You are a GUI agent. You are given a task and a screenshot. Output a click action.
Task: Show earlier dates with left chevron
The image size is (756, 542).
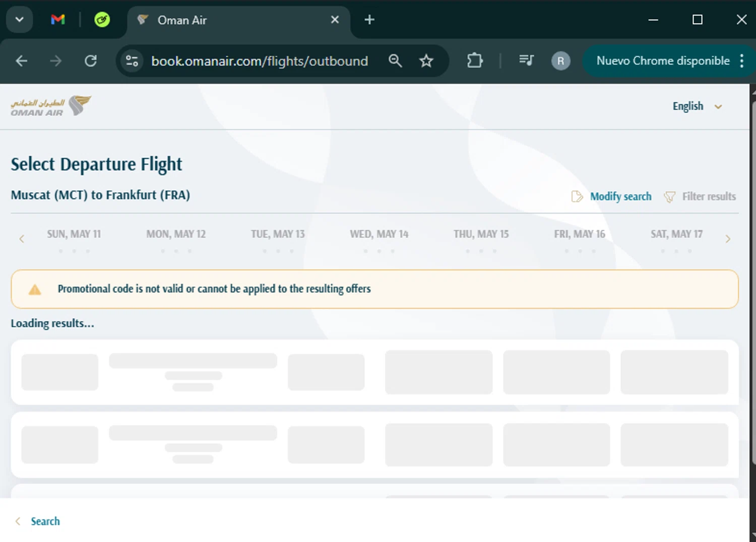[x=22, y=239]
